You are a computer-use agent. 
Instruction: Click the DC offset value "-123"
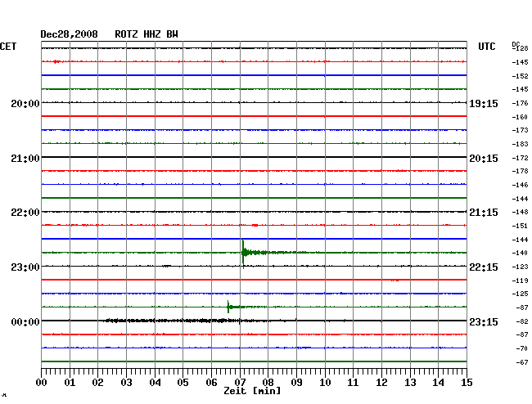click(520, 267)
